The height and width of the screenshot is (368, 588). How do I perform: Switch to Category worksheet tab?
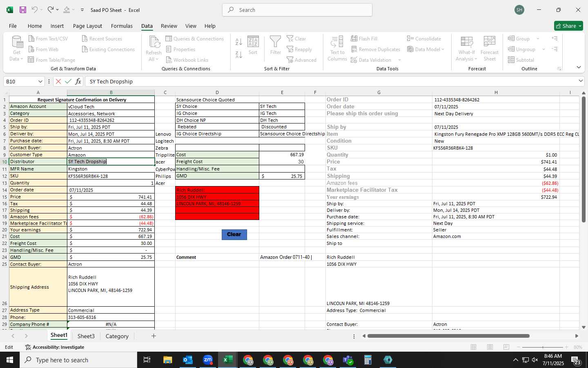(x=117, y=336)
